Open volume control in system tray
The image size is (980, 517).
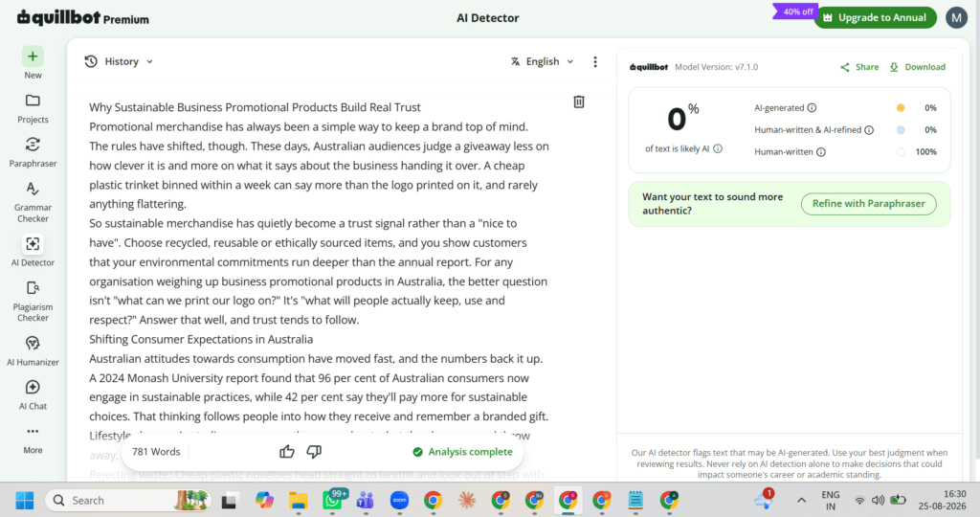click(879, 500)
